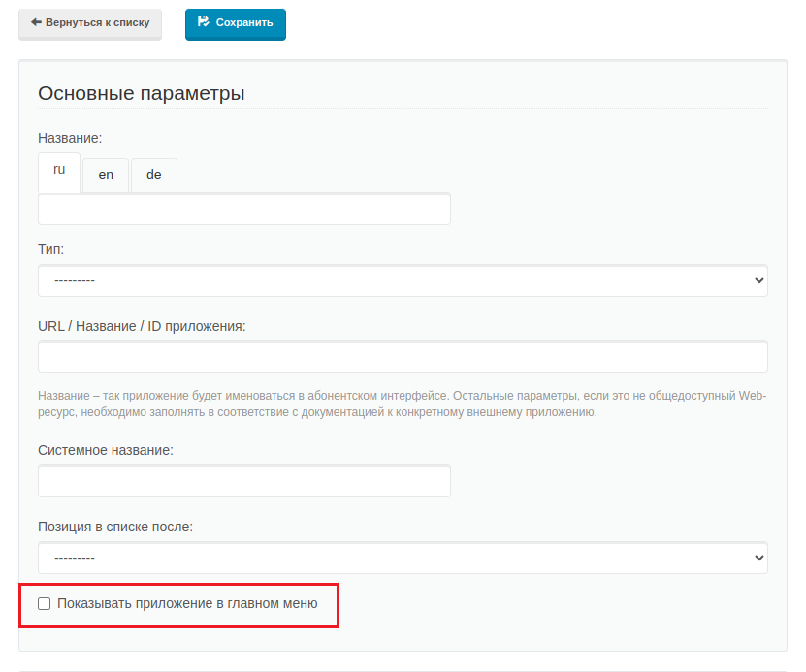Image resolution: width=806 pixels, height=672 pixels.
Task: Click the Название: label
Action: pyautogui.click(x=70, y=139)
